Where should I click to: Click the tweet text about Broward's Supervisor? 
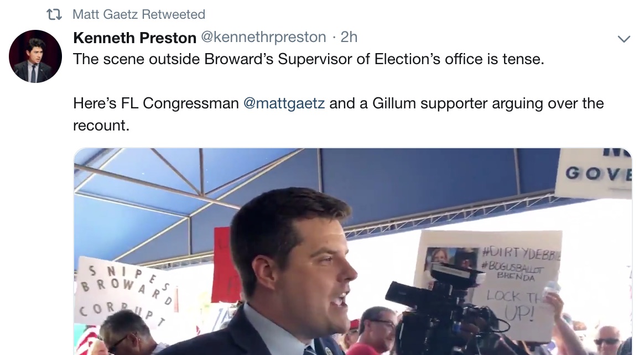click(309, 59)
